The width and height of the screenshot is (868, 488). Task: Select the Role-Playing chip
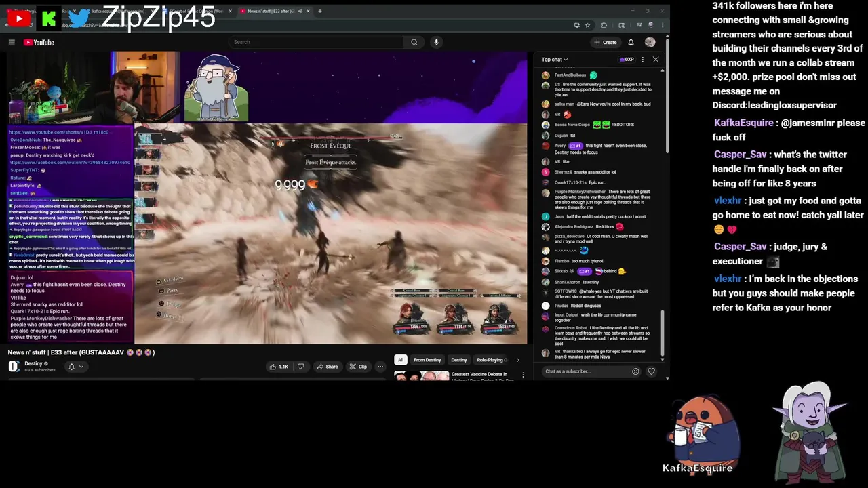tap(491, 360)
